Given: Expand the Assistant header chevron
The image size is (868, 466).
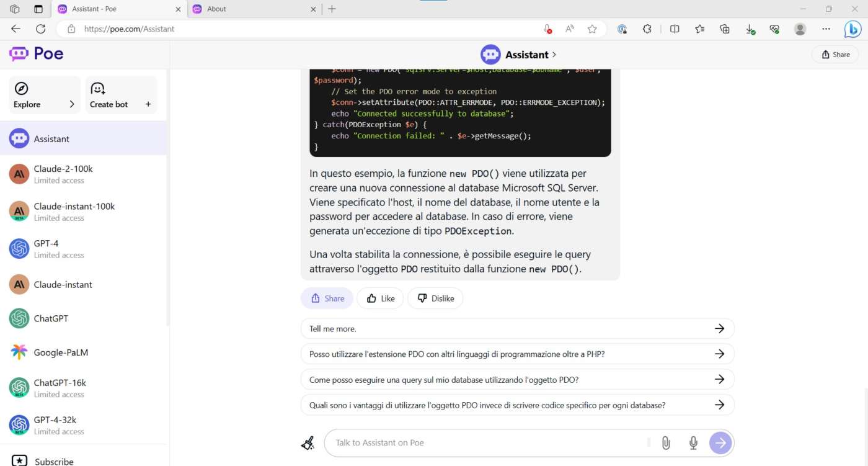Looking at the screenshot, I should [554, 55].
